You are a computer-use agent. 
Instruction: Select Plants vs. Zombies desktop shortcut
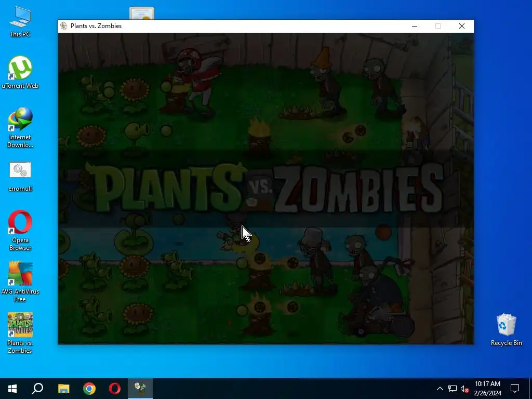coord(20,333)
